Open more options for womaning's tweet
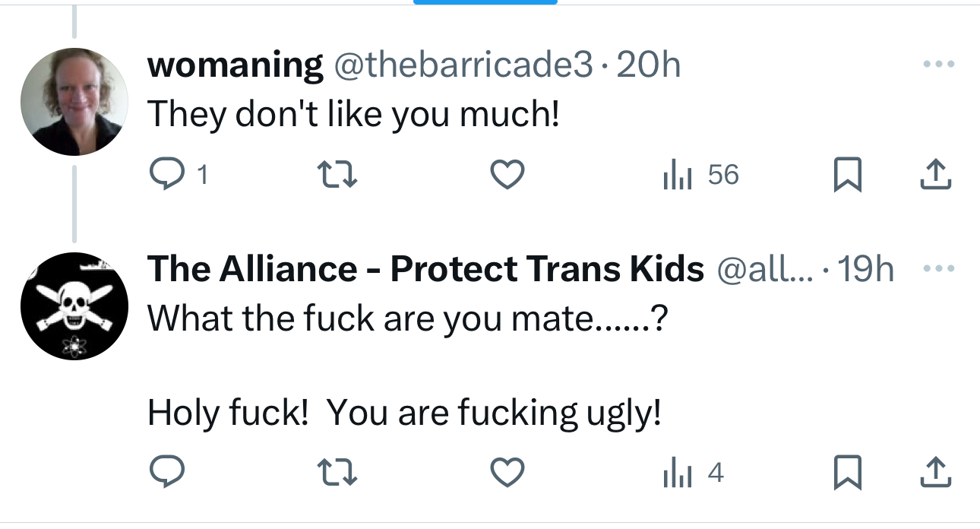The image size is (980, 529). click(937, 65)
